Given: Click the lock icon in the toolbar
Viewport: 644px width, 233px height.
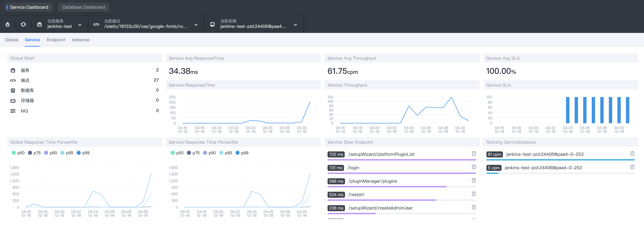Looking at the screenshot, I should point(8,24).
